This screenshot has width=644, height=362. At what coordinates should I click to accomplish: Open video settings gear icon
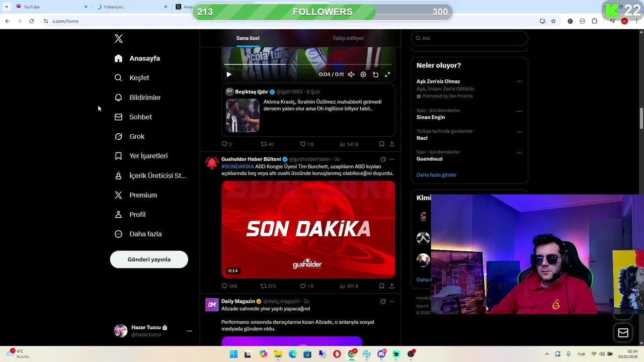click(363, 74)
